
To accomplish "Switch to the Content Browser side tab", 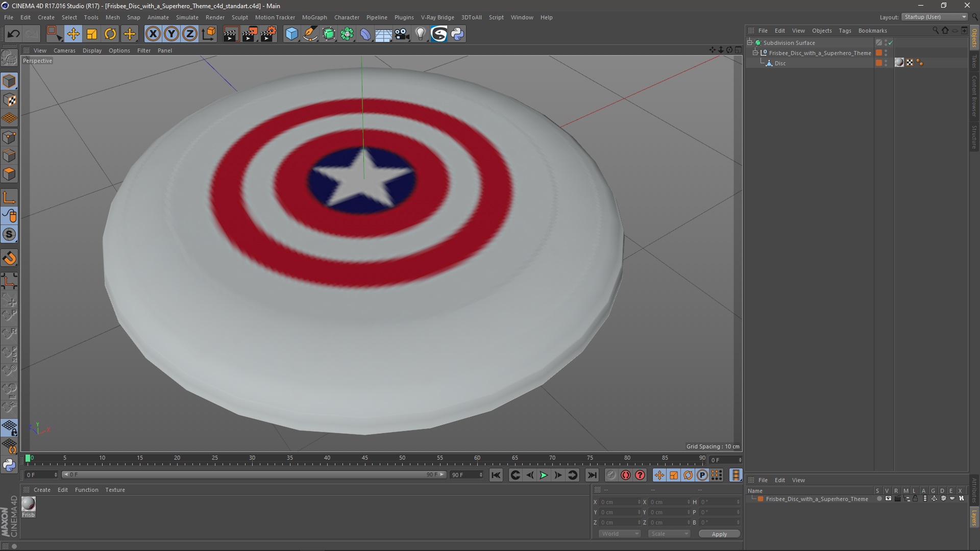I will coord(974,96).
